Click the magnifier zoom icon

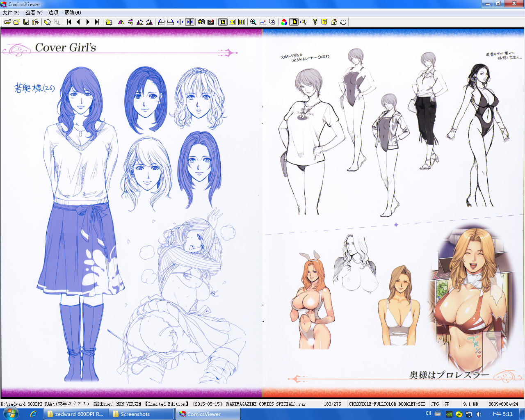tap(253, 22)
